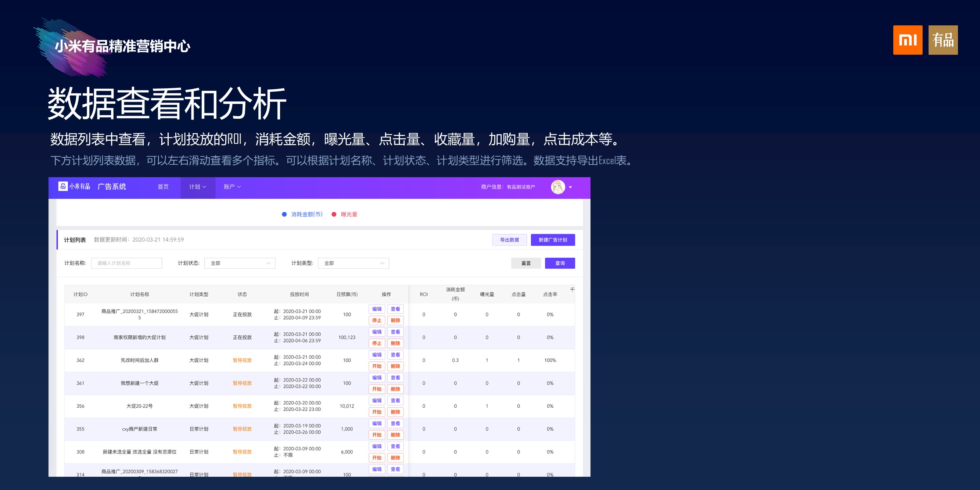The height and width of the screenshot is (490, 980).
Task: Go to 首页 in the navbar
Action: coord(163,187)
